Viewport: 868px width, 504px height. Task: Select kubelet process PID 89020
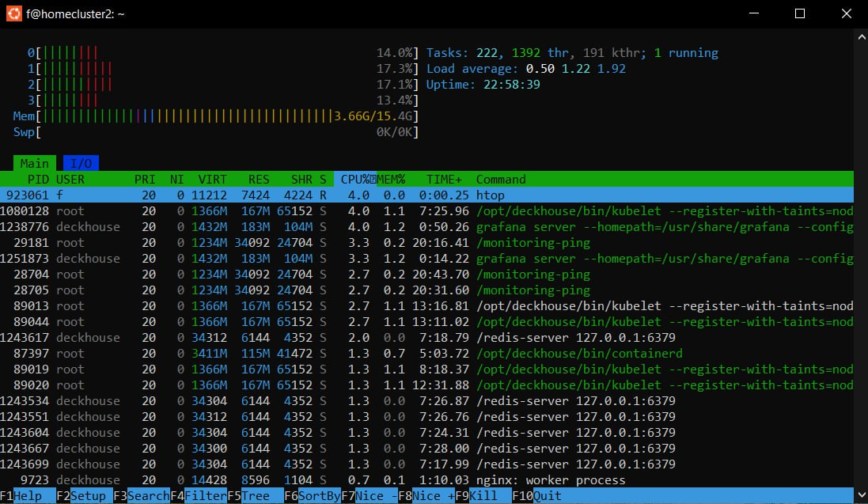(x=426, y=385)
